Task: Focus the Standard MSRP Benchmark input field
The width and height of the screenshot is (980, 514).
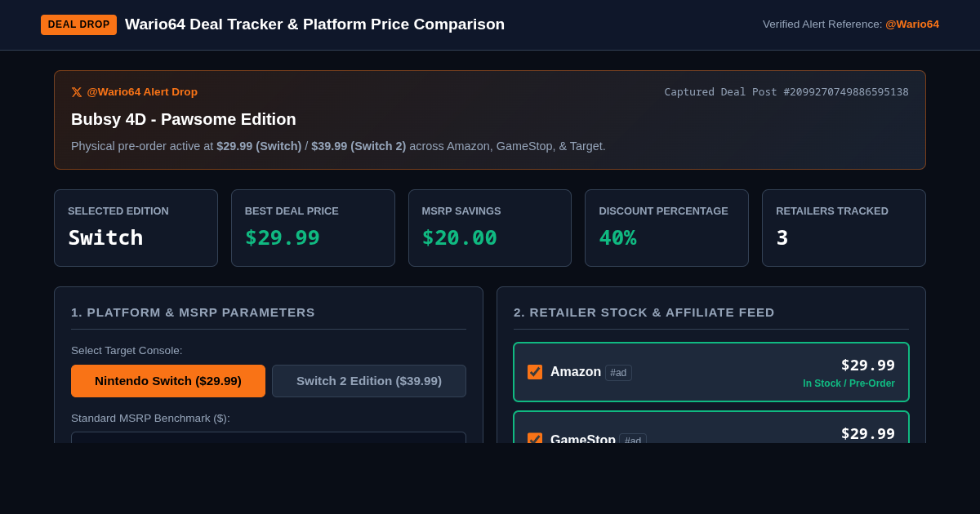Action: pos(269,437)
